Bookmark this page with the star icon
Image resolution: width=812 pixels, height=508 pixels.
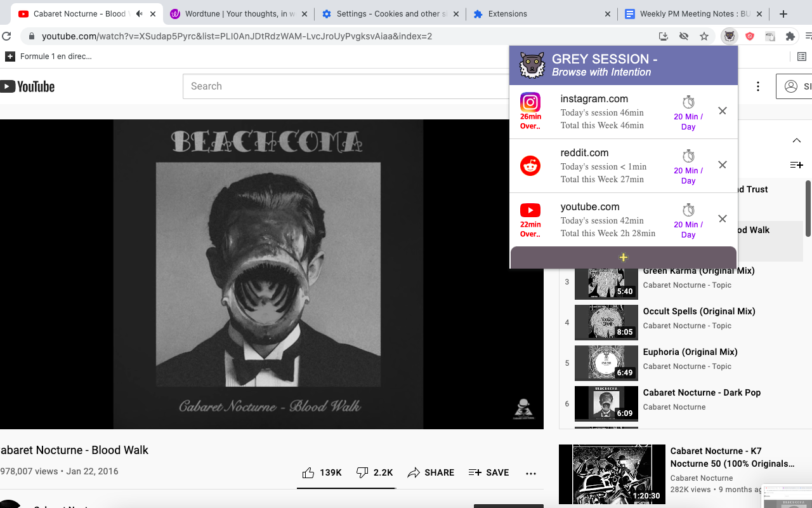click(704, 36)
